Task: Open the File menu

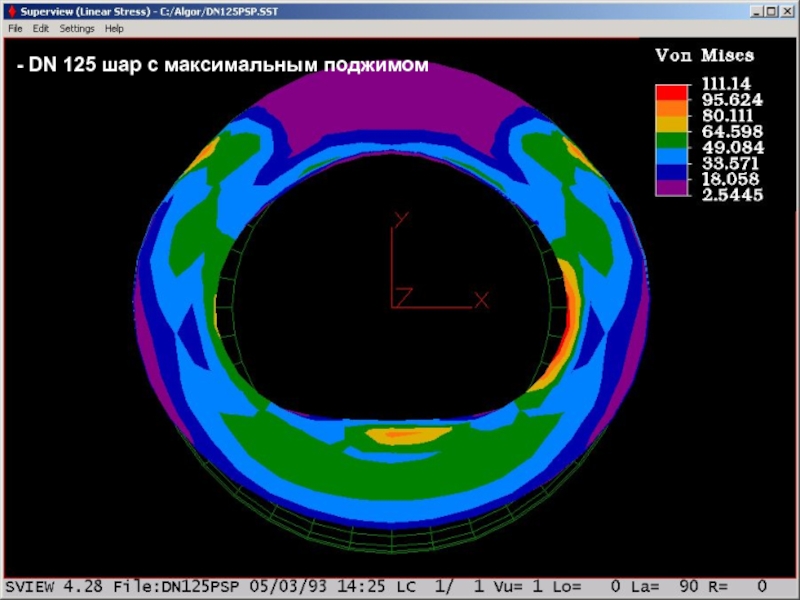Action: pos(15,29)
